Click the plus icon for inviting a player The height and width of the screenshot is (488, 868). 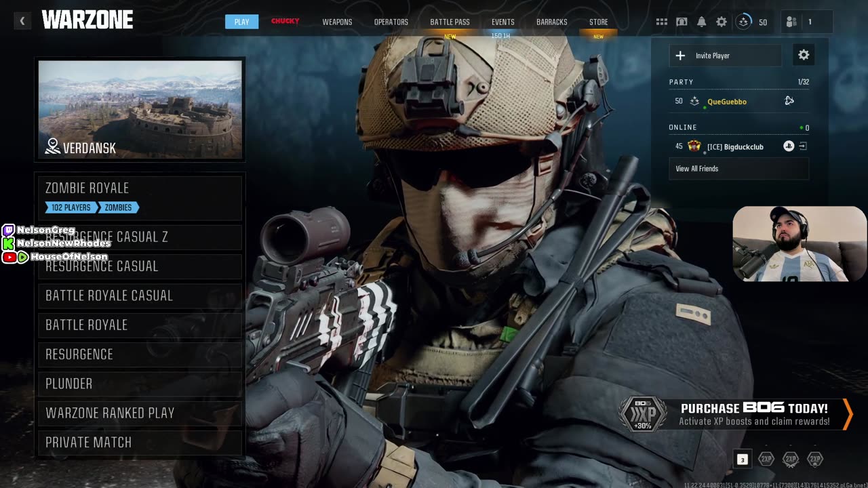(x=681, y=56)
